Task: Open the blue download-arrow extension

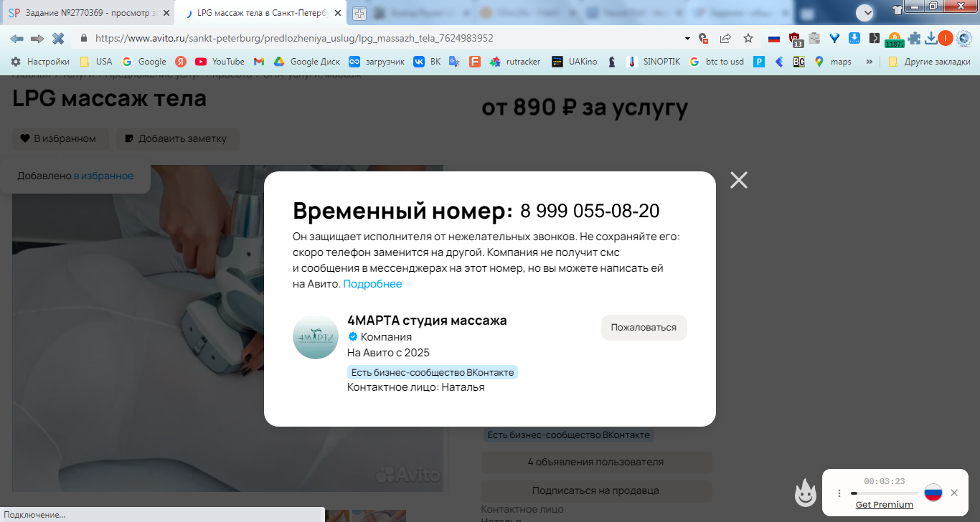Action: coord(854,38)
